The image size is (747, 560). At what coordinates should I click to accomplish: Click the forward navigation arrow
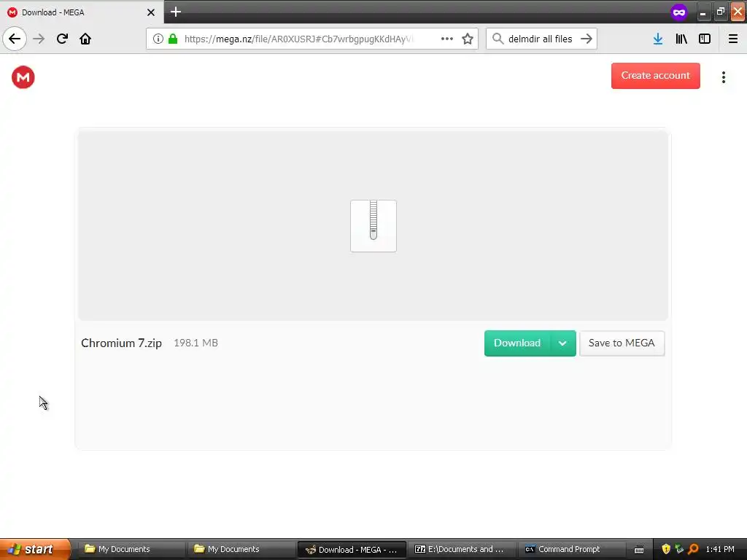click(x=39, y=39)
